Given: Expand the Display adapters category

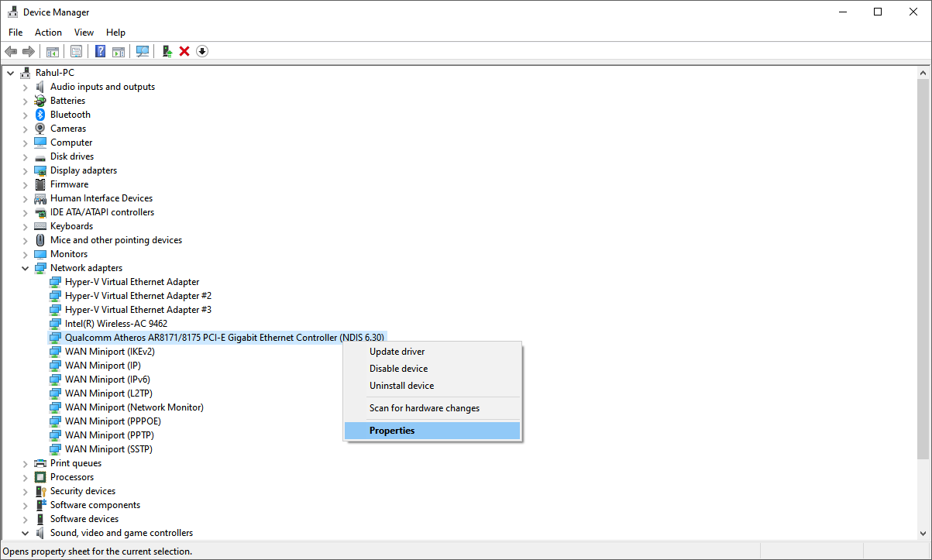Looking at the screenshot, I should [x=25, y=170].
